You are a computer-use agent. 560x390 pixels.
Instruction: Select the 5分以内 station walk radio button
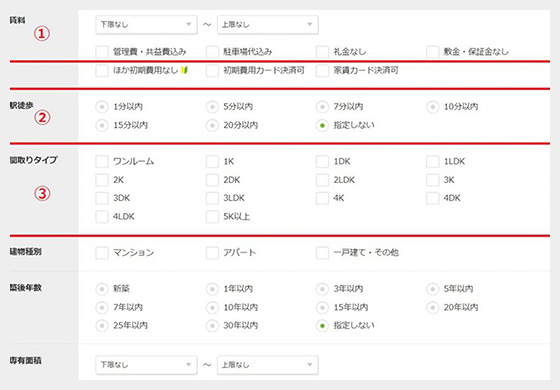click(212, 107)
